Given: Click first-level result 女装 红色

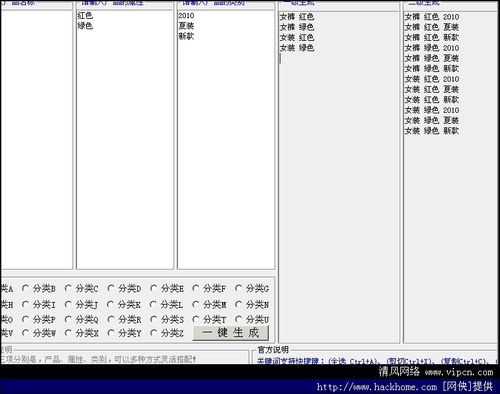Looking at the screenshot, I should pos(297,37).
